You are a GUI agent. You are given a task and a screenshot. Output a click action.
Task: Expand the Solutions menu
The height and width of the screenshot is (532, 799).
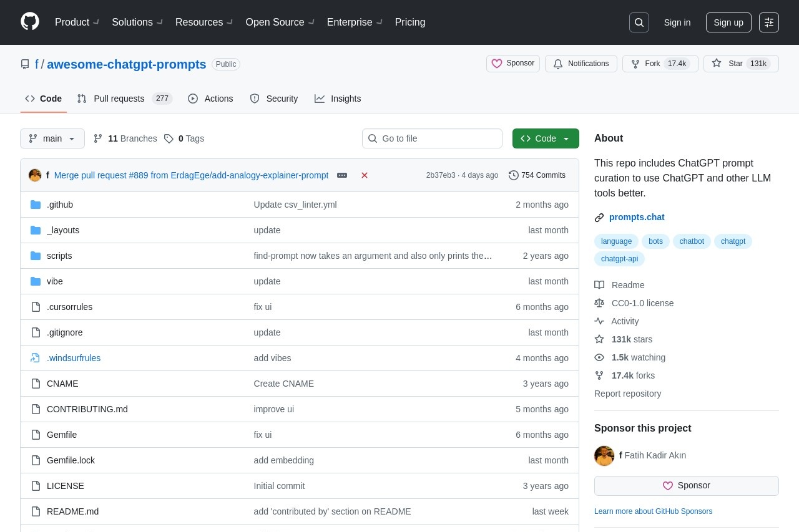pos(137,22)
